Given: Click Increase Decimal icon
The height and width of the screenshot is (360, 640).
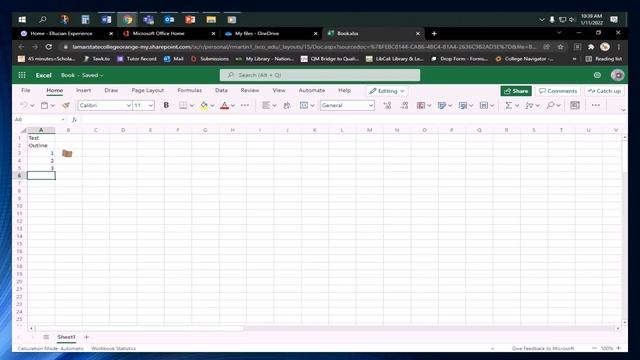Looking at the screenshot, I should 387,105.
